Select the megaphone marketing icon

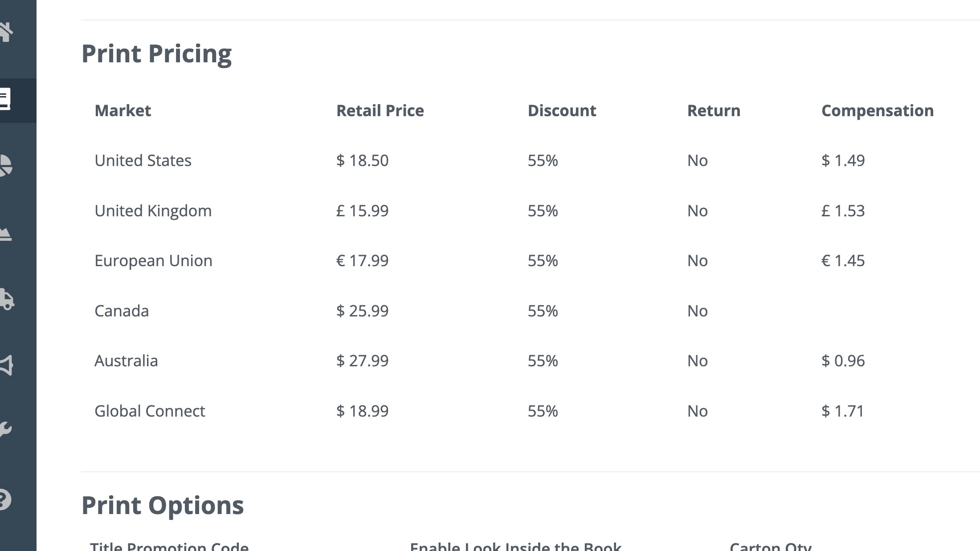6,365
